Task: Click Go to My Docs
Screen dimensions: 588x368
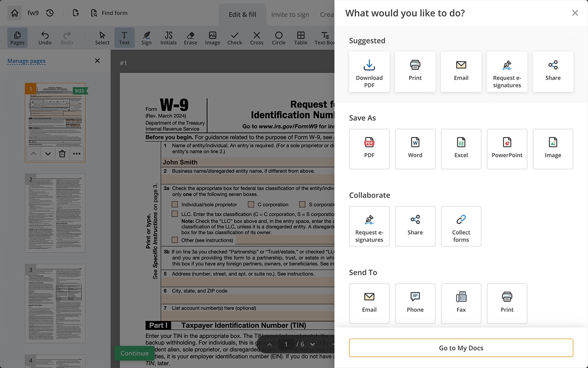Action: point(461,348)
